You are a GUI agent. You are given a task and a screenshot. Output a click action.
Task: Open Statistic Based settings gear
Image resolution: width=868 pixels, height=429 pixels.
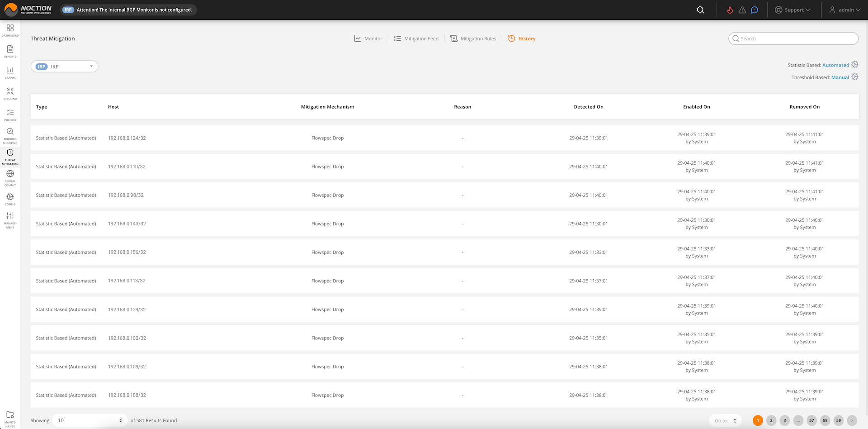[854, 65]
